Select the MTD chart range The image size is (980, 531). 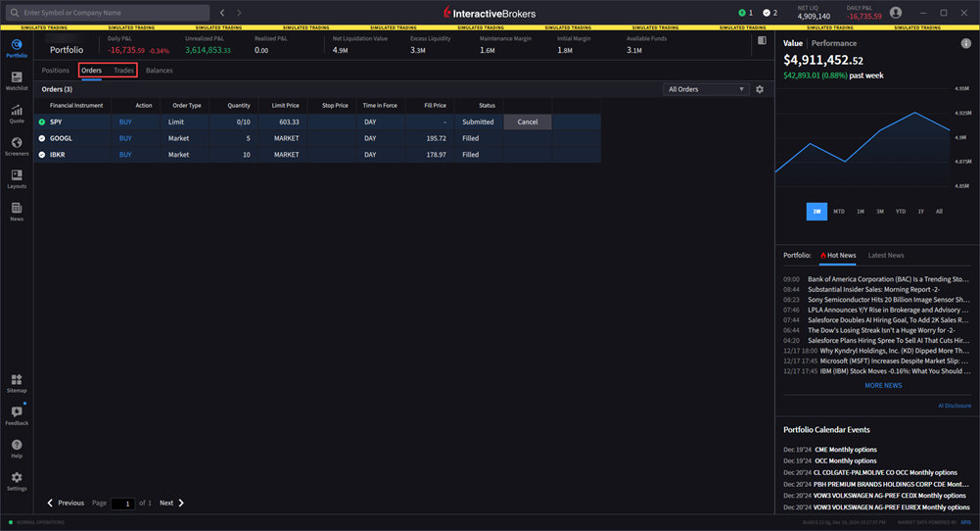pos(839,212)
